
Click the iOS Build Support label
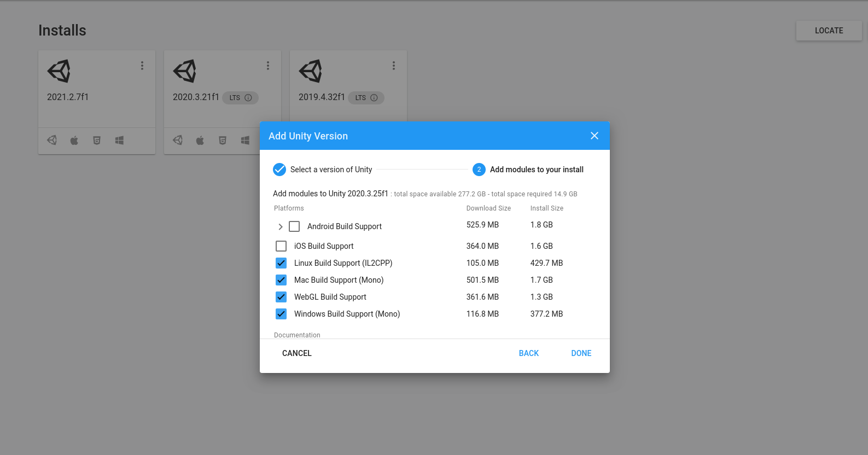324,246
